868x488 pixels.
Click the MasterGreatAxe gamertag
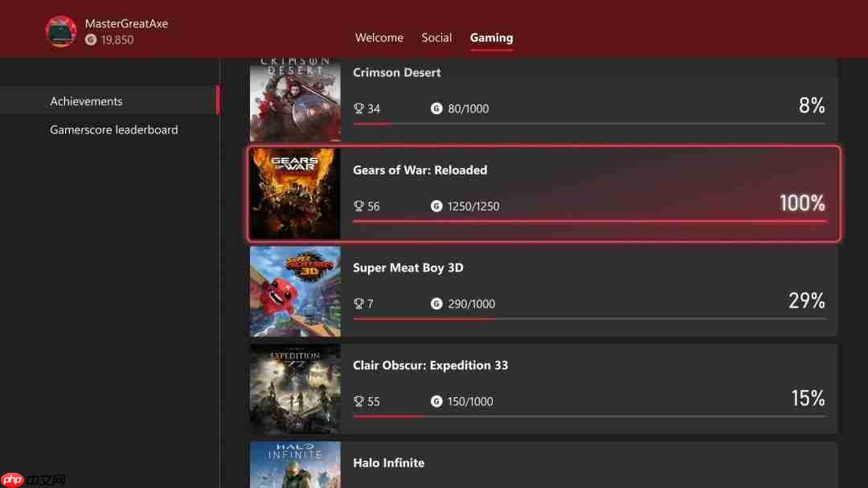pyautogui.click(x=126, y=24)
